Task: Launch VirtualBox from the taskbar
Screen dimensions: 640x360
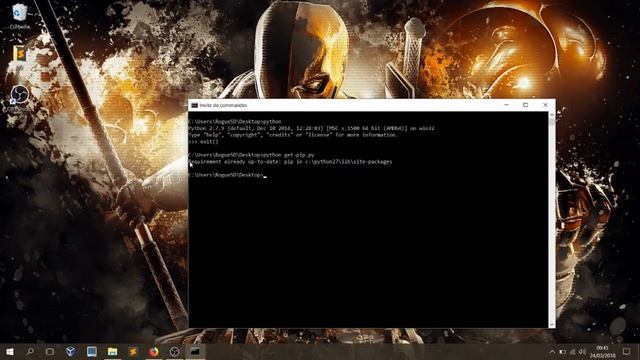Action: tap(71, 351)
